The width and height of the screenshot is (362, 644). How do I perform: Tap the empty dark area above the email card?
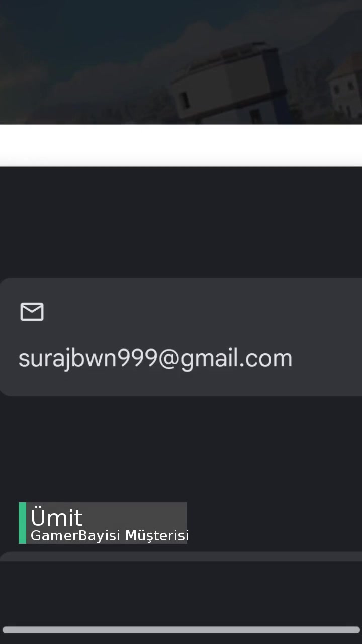click(181, 221)
